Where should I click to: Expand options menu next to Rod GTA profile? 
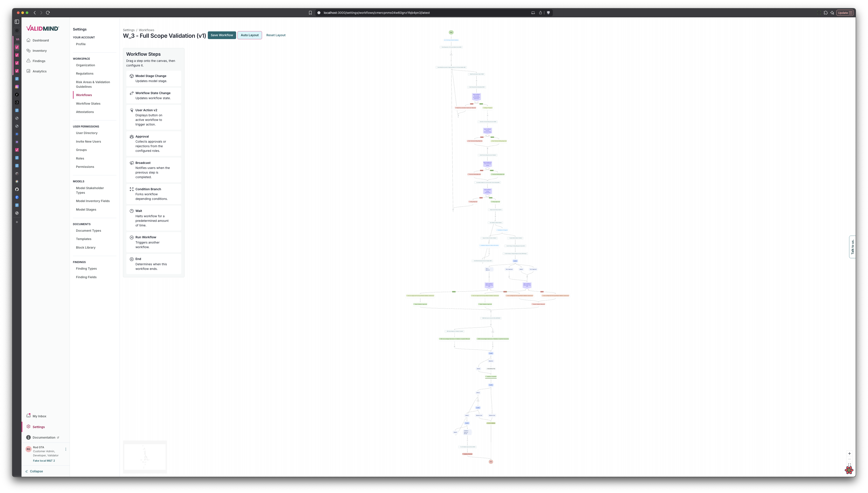[66, 449]
